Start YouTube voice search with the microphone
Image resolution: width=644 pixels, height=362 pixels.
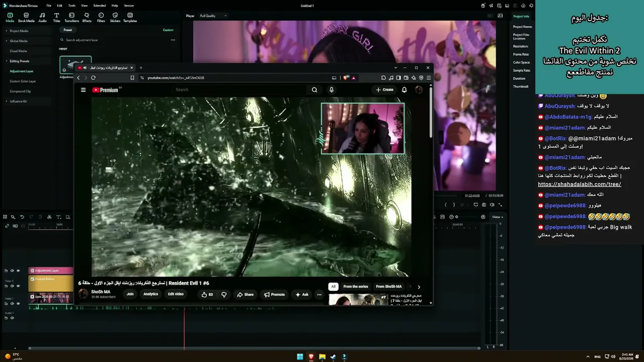tap(331, 90)
